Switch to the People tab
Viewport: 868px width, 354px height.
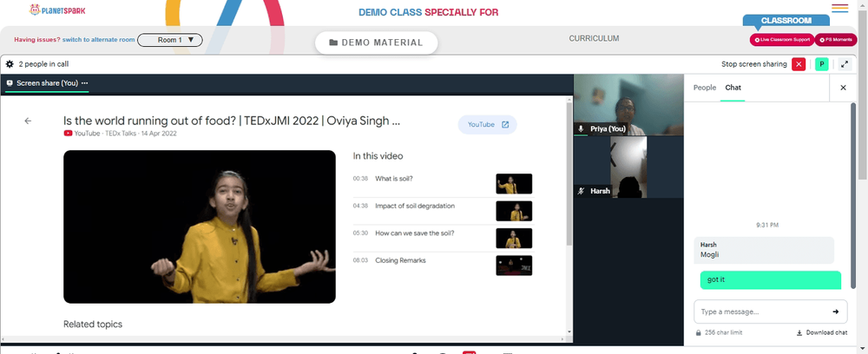pyautogui.click(x=705, y=88)
